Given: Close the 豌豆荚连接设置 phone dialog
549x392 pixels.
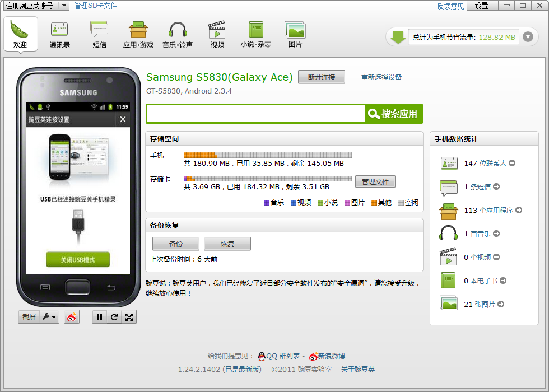Looking at the screenshot, I should [x=123, y=119].
